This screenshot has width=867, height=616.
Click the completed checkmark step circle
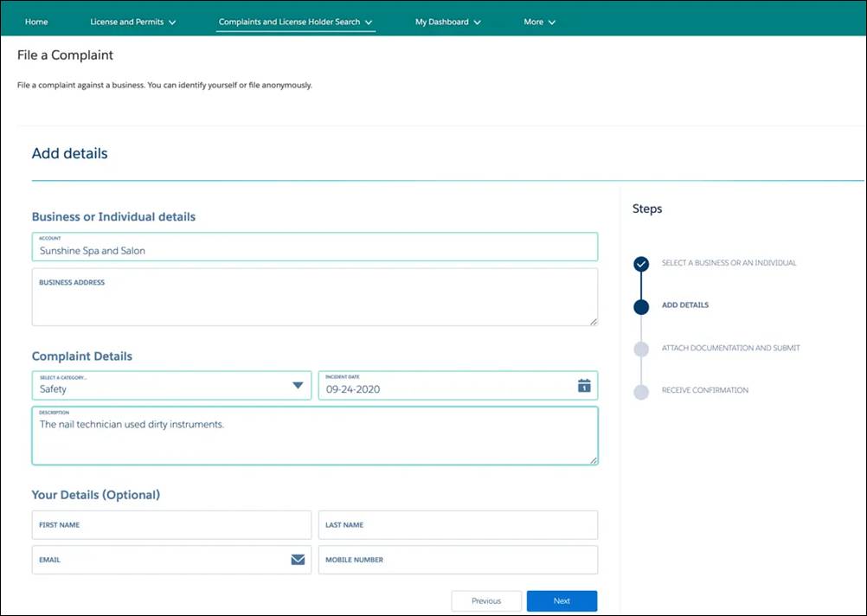click(641, 264)
